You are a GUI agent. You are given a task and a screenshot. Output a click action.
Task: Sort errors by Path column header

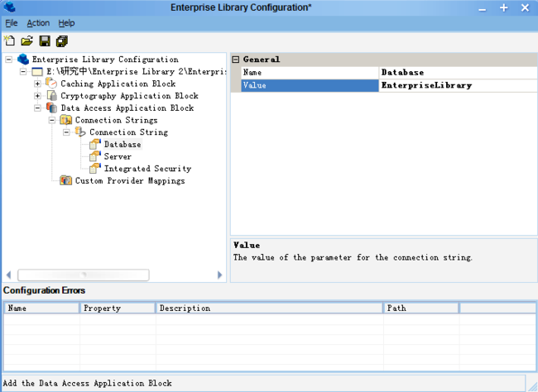[x=421, y=308]
